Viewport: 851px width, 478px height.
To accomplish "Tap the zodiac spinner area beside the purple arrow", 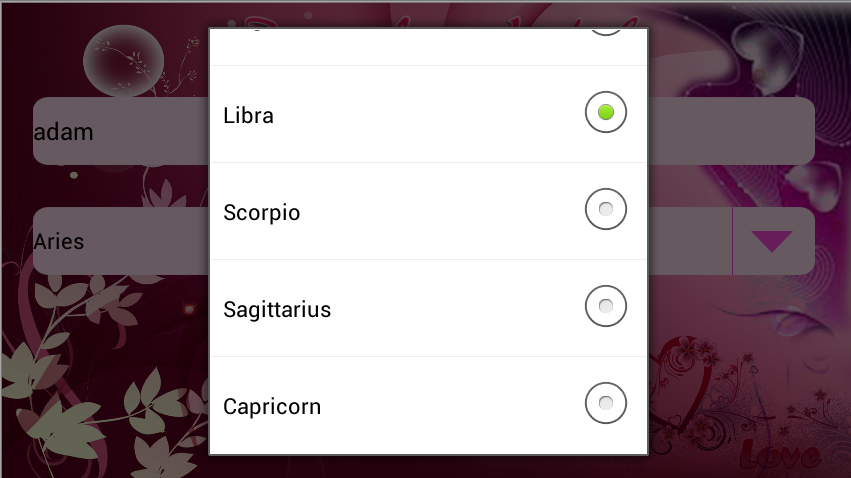I will coord(690,241).
